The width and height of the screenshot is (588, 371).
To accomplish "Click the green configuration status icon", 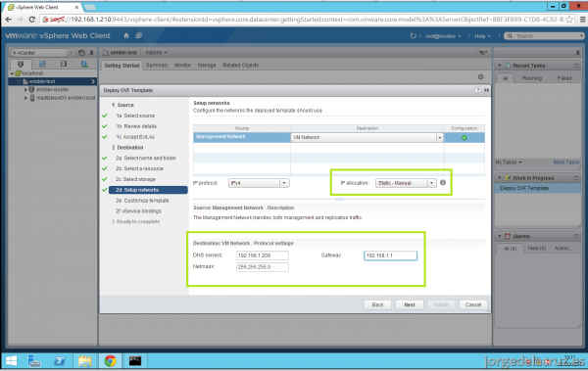I will coord(465,138).
